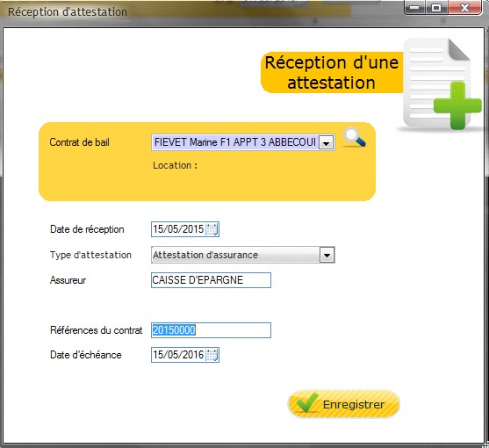Close the Réception d'attestation window

[464, 8]
